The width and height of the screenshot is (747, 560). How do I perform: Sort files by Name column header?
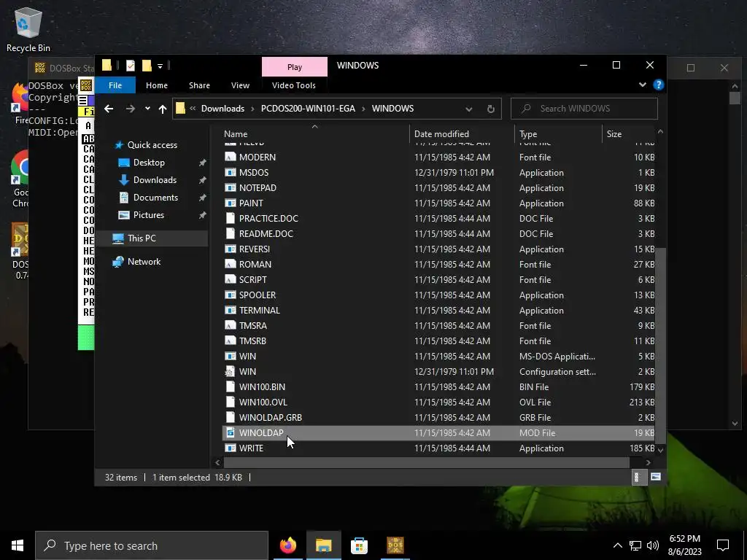click(x=314, y=134)
